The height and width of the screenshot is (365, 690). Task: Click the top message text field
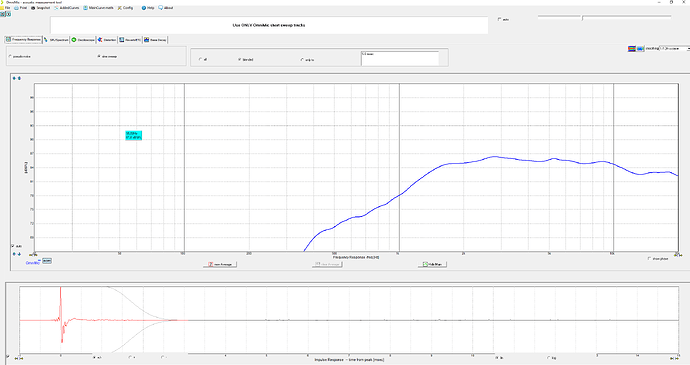[x=269, y=25]
